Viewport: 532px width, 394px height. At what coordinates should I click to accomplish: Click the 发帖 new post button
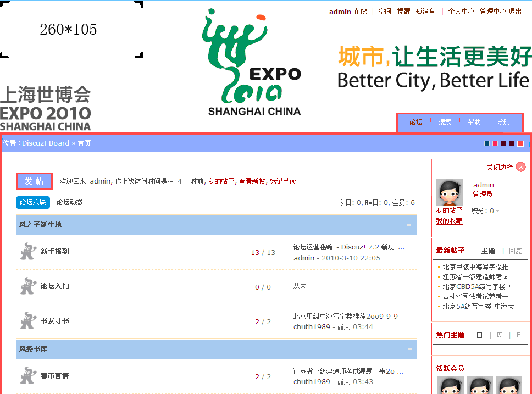34,181
